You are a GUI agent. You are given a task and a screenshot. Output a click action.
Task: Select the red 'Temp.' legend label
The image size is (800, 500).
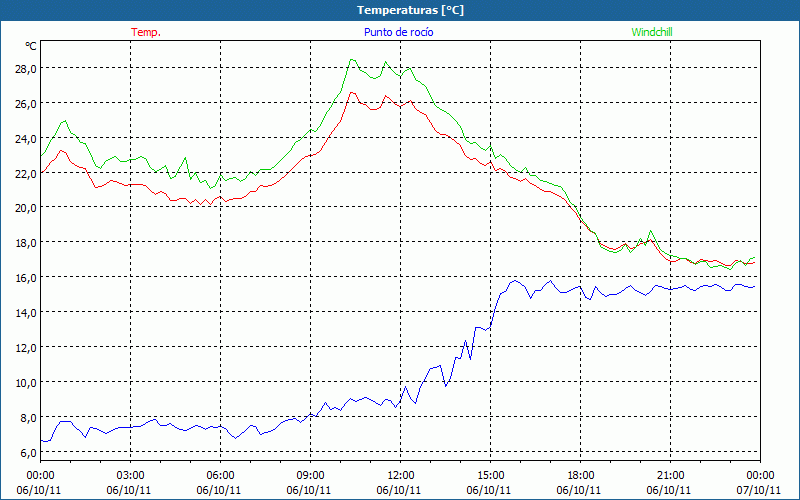(x=146, y=32)
